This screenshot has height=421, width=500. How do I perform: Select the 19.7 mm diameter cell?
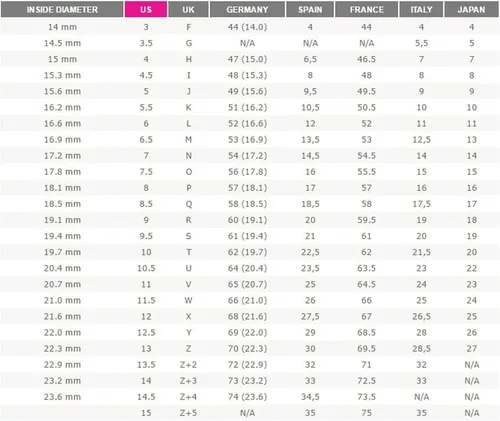tap(62, 252)
